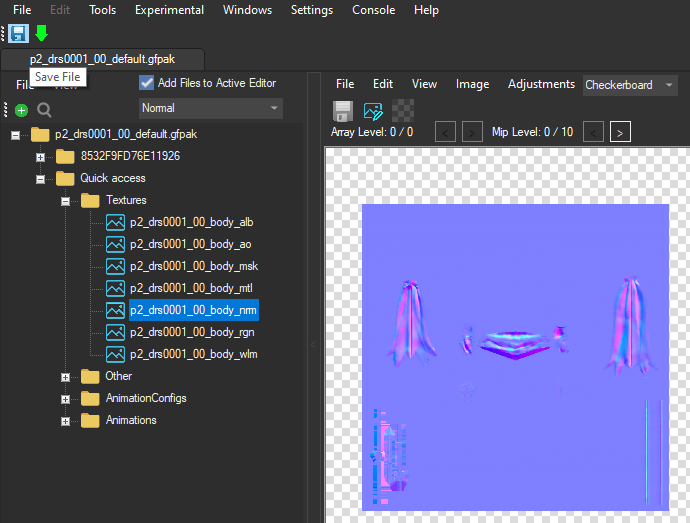This screenshot has width=690, height=523.
Task: Open the Image menu
Action: (473, 84)
